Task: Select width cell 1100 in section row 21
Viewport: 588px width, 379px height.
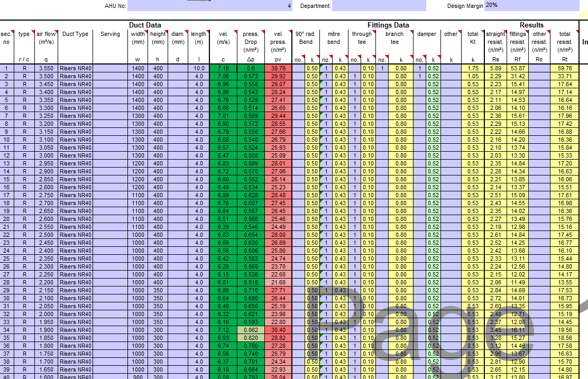Action: click(x=138, y=227)
